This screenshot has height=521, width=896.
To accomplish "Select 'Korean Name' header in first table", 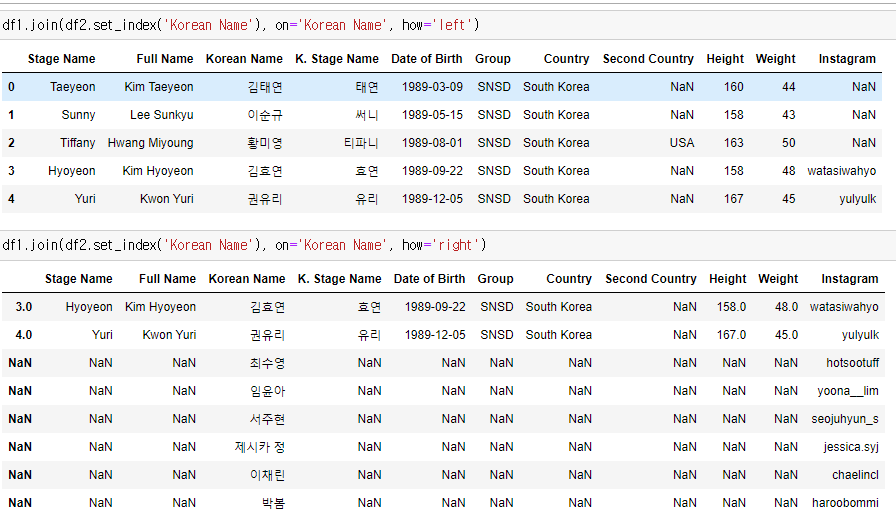I will (244, 59).
